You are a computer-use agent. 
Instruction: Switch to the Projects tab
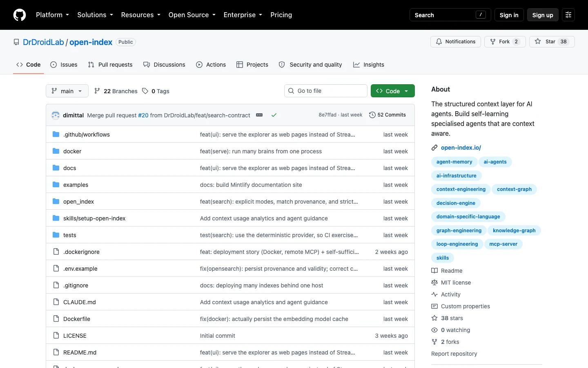pos(252,65)
